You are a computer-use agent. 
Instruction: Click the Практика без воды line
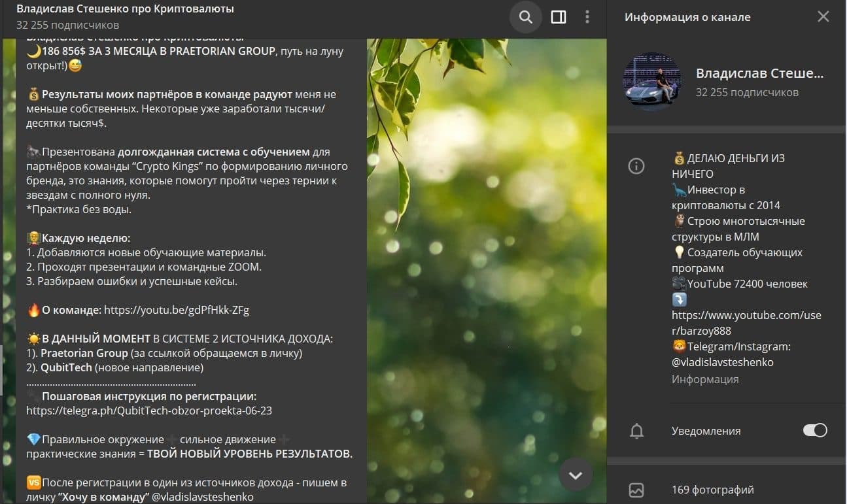pyautogui.click(x=79, y=209)
